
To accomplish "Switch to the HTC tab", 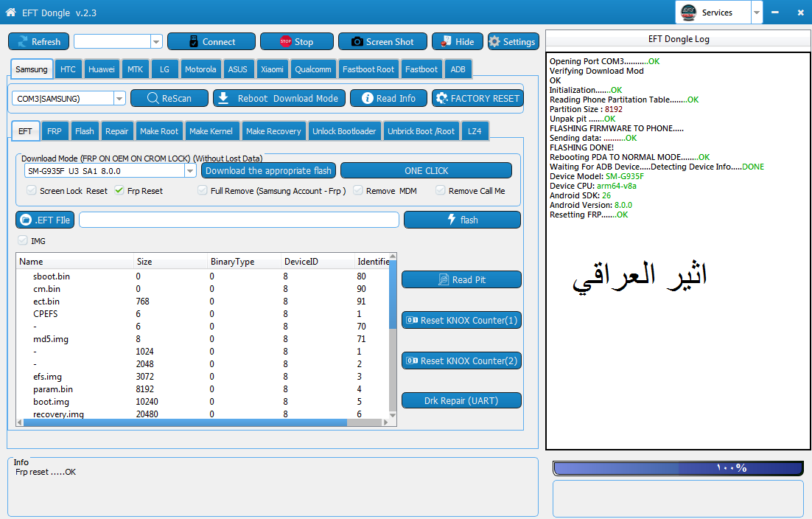I will pyautogui.click(x=68, y=69).
